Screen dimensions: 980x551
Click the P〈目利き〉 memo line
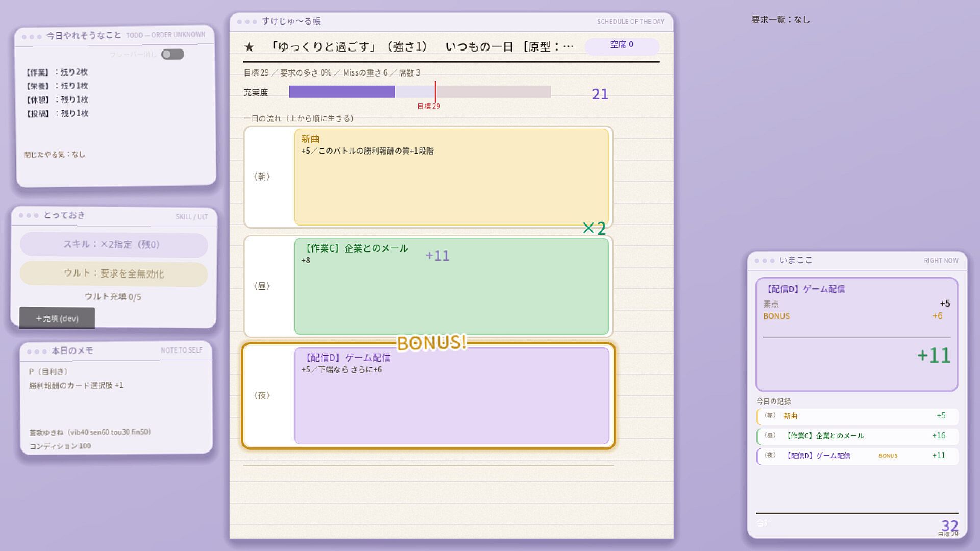click(49, 372)
